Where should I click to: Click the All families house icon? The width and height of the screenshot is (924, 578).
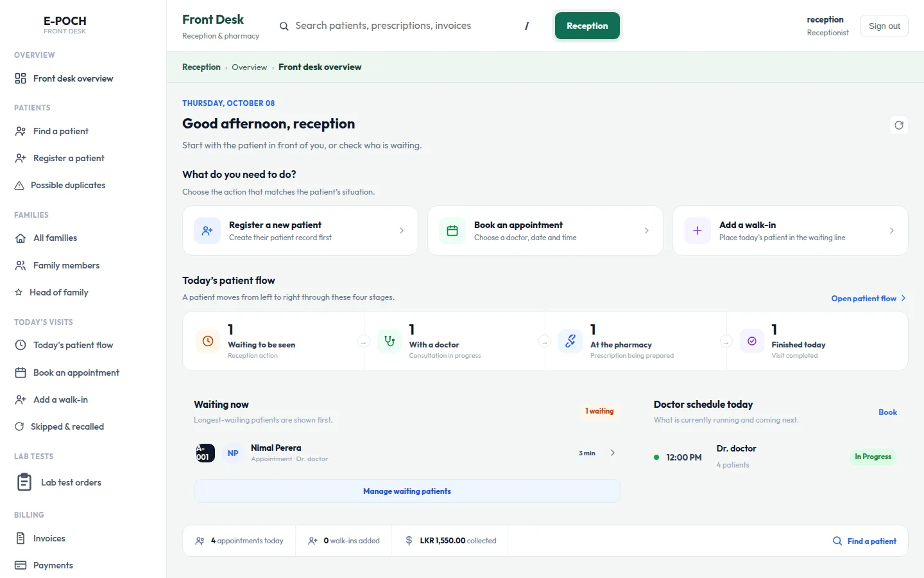pyautogui.click(x=21, y=238)
